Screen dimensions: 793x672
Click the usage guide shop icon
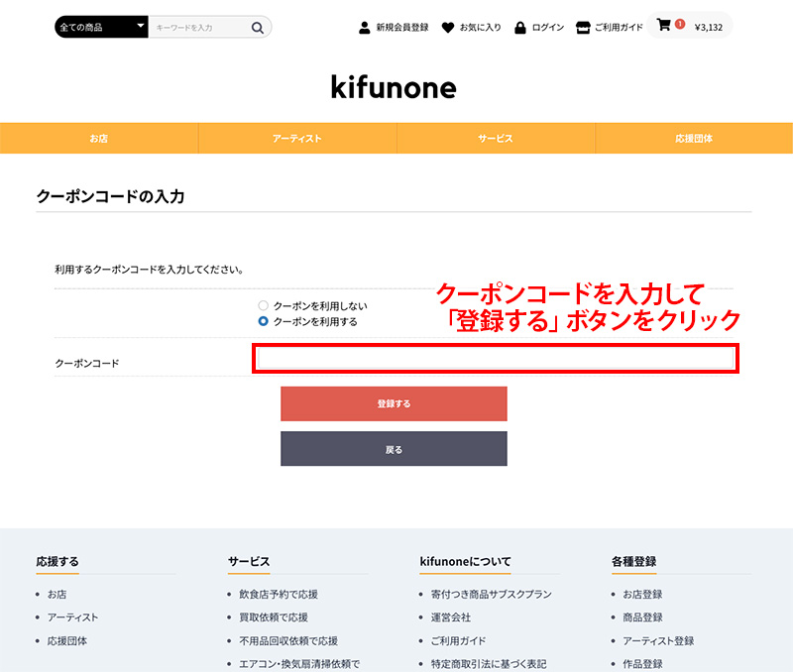(583, 28)
